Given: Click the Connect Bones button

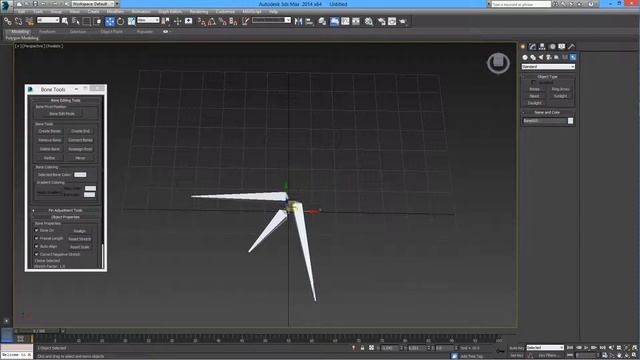Looking at the screenshot, I should (x=80, y=140).
